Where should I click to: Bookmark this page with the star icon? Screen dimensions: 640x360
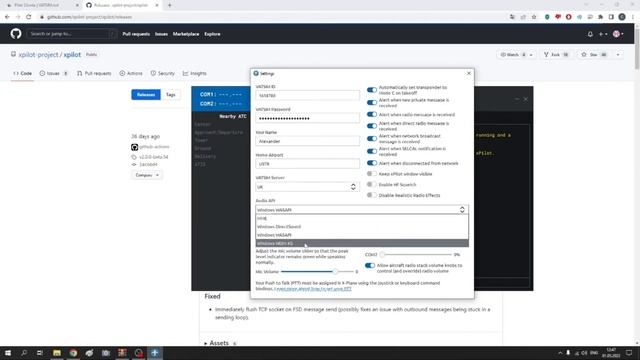(534, 17)
